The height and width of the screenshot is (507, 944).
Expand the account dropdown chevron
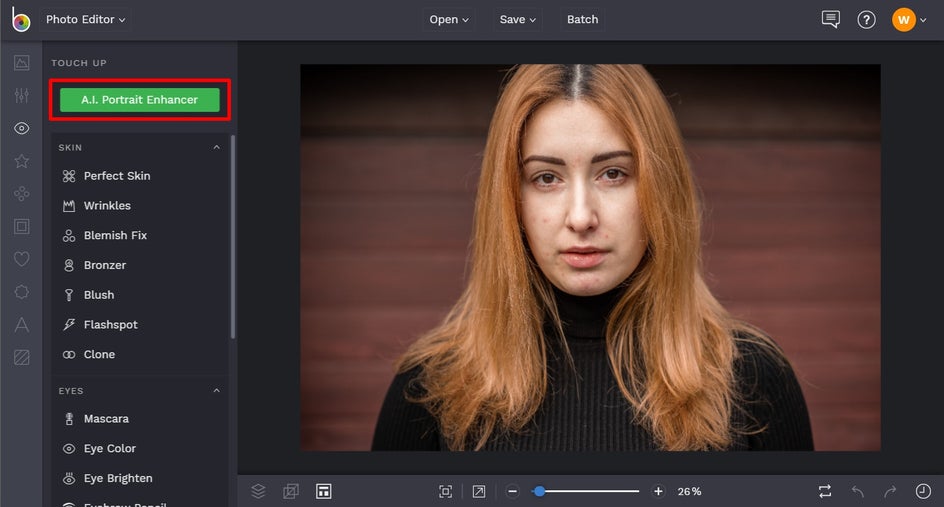pos(923,20)
